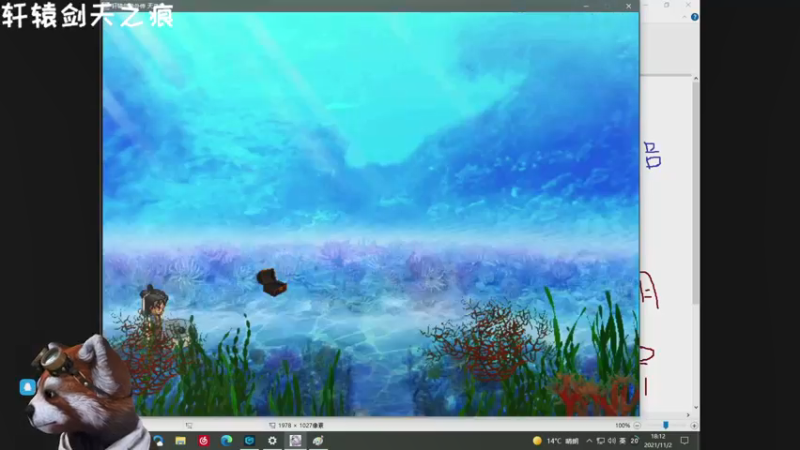The image size is (800, 450).
Task: Open the notification center icon
Action: coord(684,441)
